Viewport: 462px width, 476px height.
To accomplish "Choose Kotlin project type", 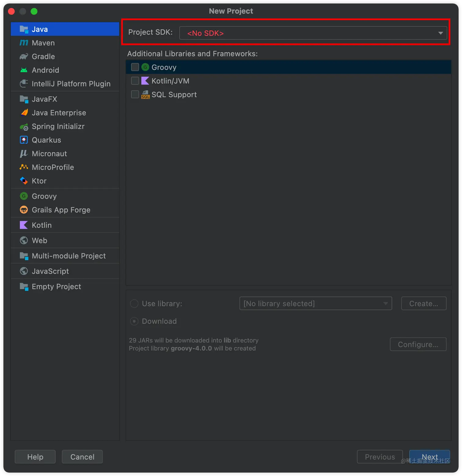I will (65, 225).
